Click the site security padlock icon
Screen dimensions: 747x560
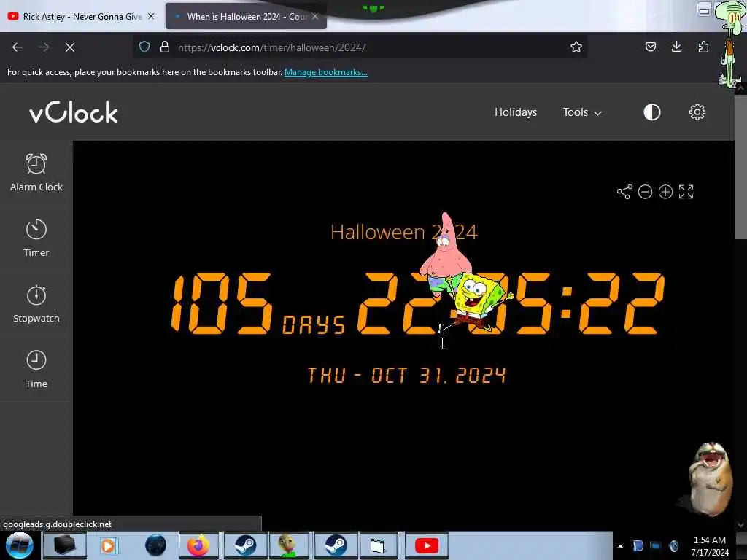pos(165,47)
